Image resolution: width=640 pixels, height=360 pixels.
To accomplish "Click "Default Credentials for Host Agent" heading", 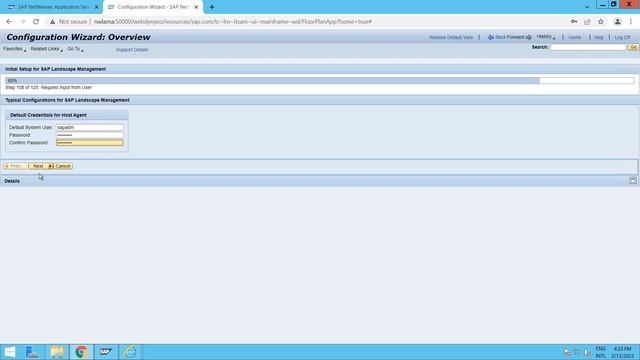I will pyautogui.click(x=48, y=115).
